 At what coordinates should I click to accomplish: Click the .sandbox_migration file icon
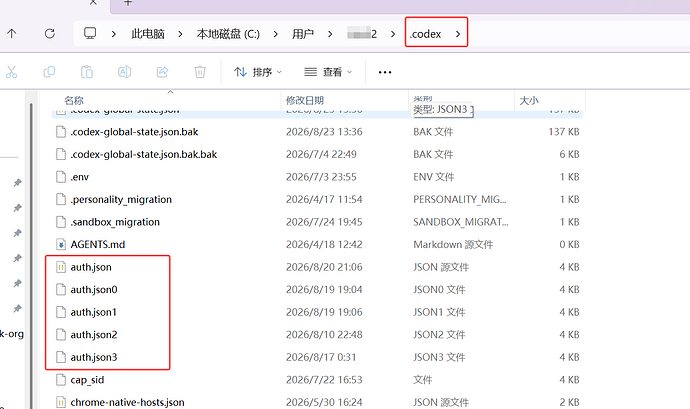[61, 221]
